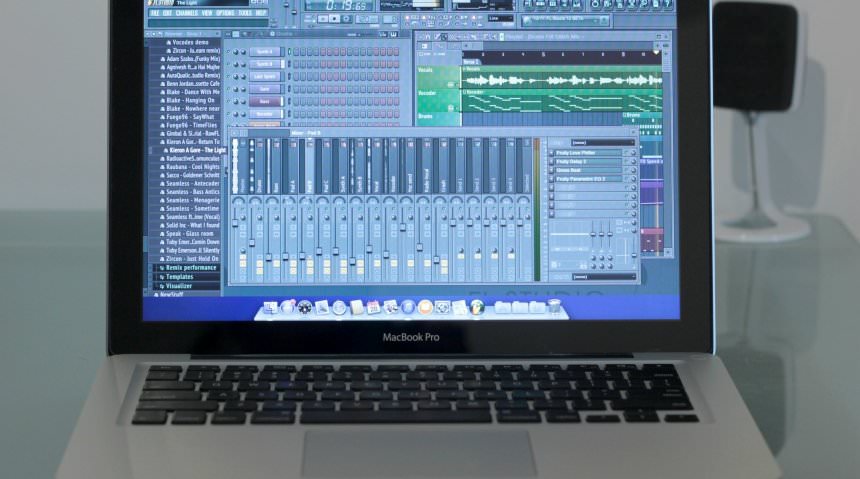
Task: Open Finder from the Dock
Action: (x=270, y=308)
